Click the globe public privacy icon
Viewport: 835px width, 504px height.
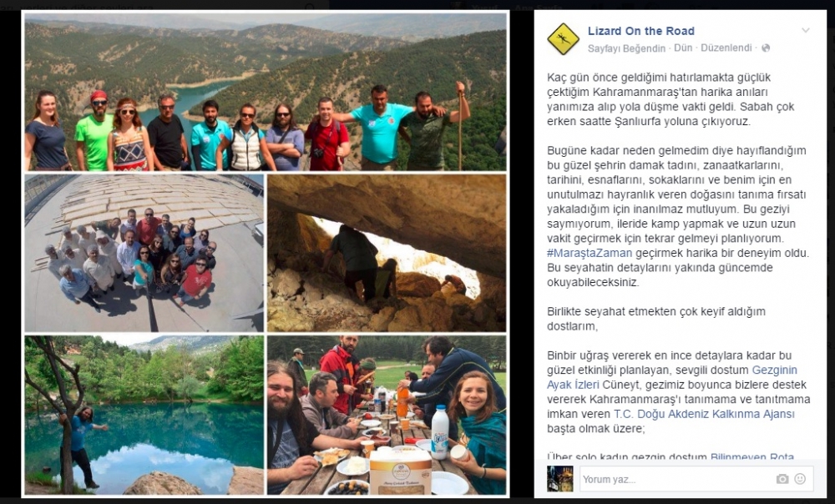765,48
